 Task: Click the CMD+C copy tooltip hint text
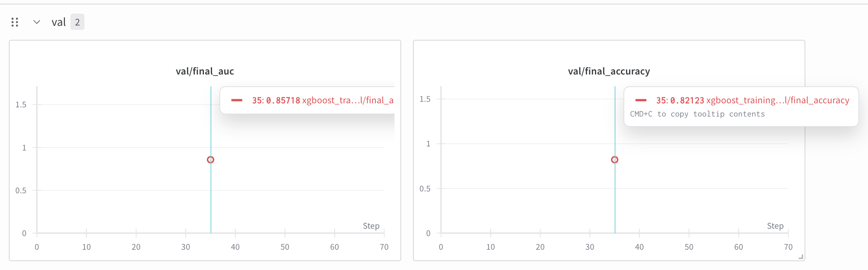pos(697,114)
